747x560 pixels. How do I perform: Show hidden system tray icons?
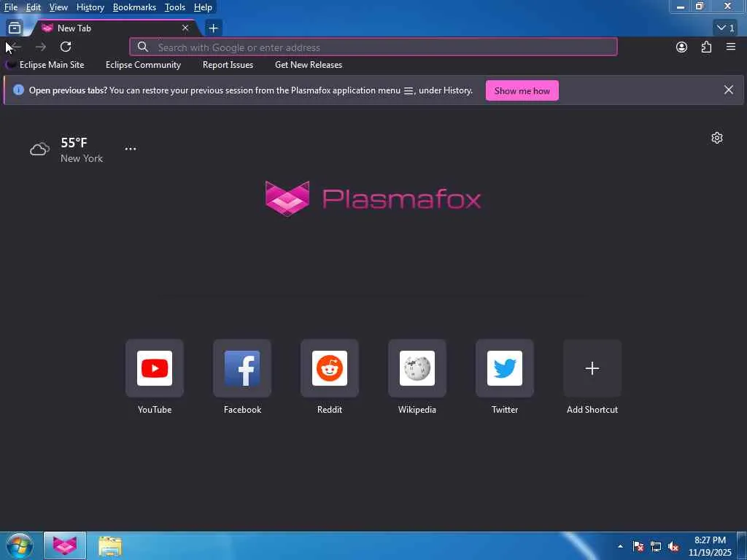click(620, 546)
